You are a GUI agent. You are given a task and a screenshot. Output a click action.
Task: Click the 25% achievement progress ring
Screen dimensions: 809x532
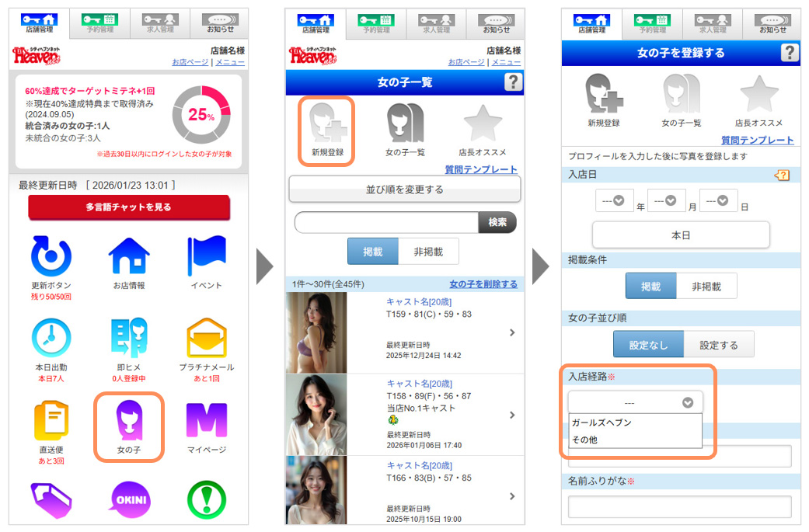pyautogui.click(x=201, y=115)
